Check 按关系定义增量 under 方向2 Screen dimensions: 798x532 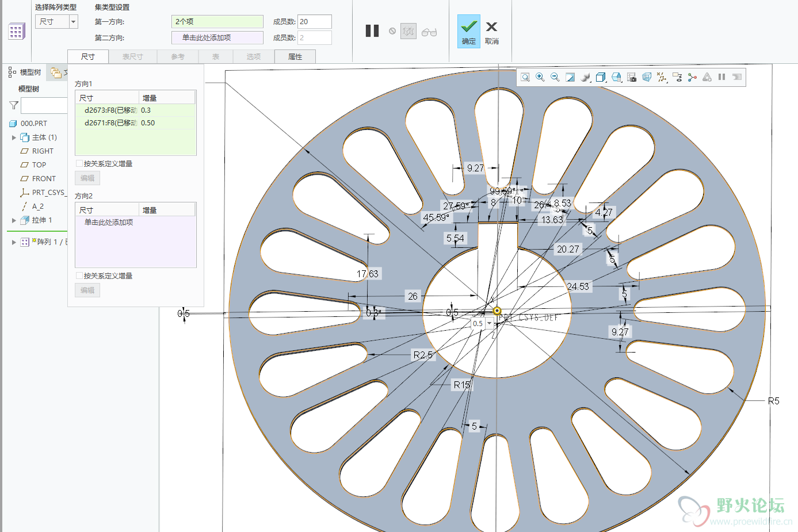(79, 276)
